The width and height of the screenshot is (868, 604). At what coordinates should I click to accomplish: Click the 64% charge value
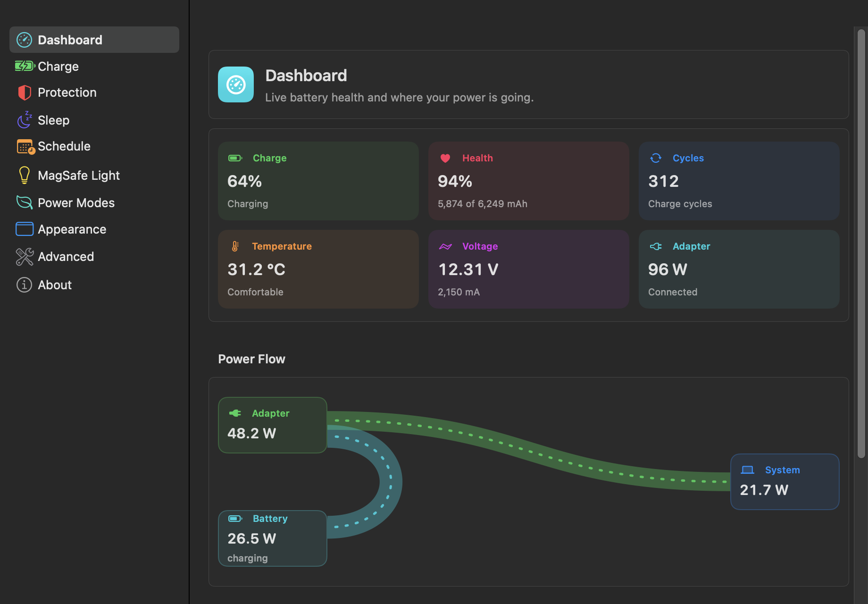point(244,181)
